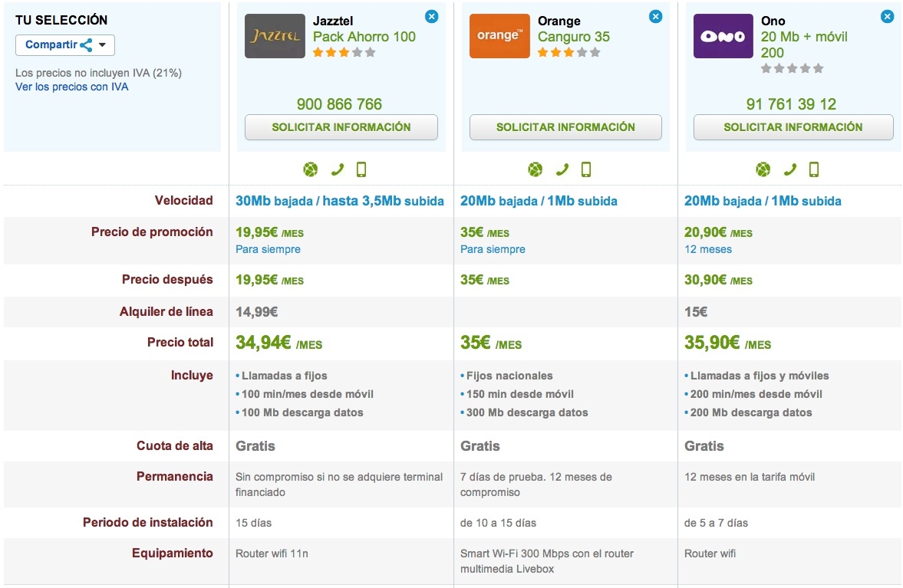Click the 'Precio total' row label
Image resolution: width=903 pixels, height=588 pixels.
180,343
